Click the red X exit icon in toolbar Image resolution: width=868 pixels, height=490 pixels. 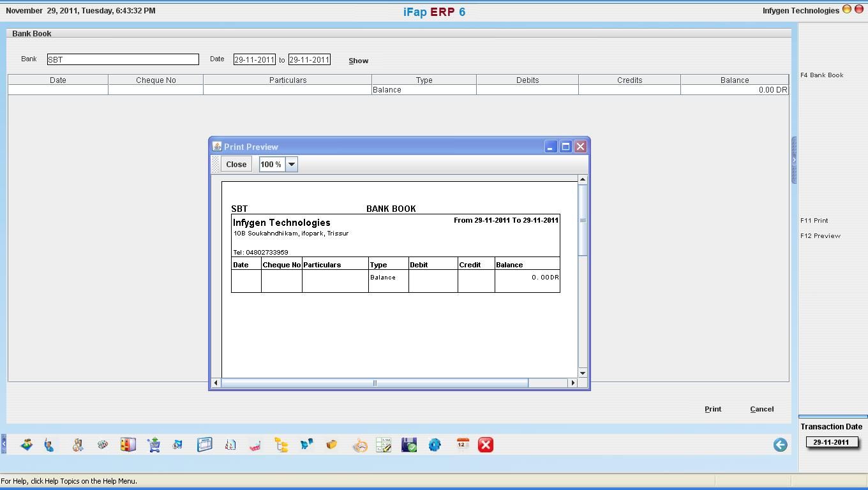tap(486, 445)
